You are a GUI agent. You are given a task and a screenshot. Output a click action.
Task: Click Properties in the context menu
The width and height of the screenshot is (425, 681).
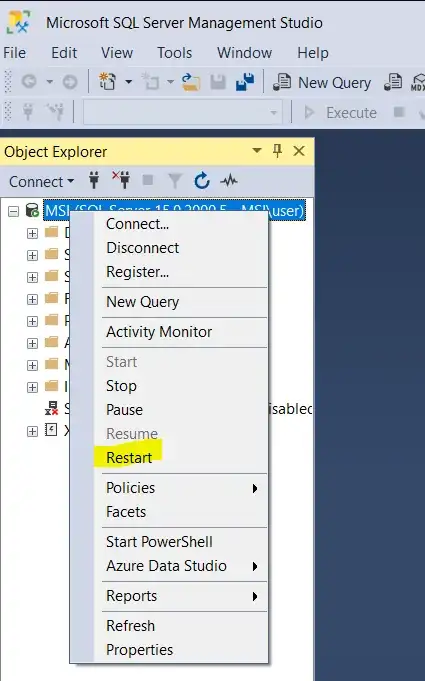tap(139, 650)
